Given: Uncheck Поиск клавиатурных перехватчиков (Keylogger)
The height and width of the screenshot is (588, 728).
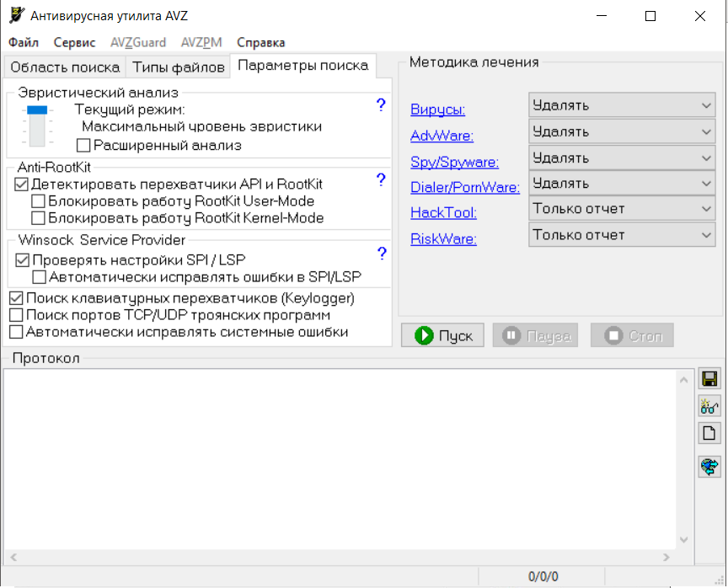Looking at the screenshot, I should click(16, 298).
